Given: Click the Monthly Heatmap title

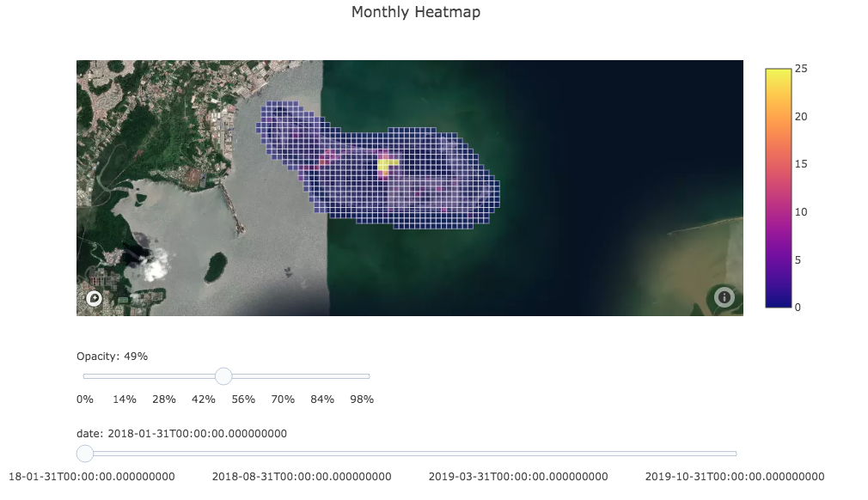Looking at the screenshot, I should click(416, 12).
